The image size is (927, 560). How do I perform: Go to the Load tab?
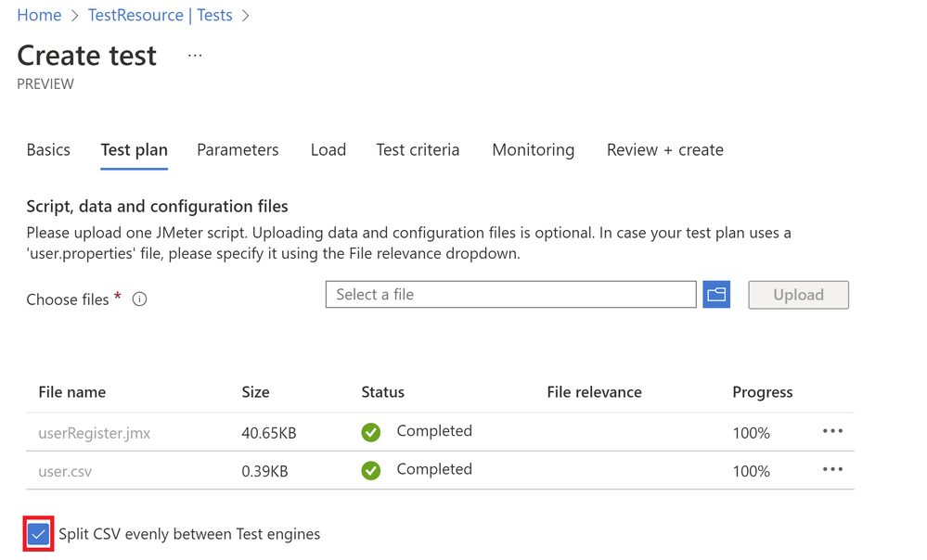328,150
